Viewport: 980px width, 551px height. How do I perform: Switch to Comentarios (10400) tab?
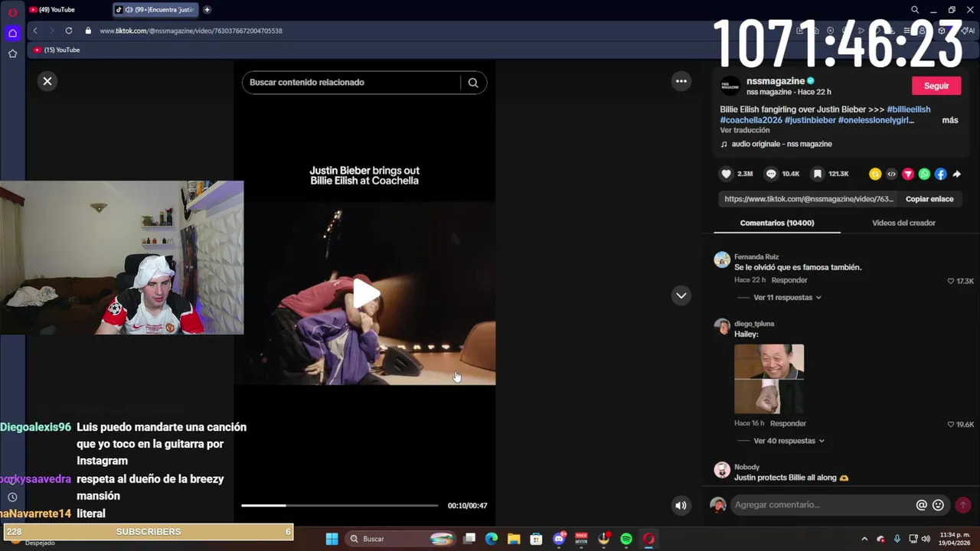coord(777,223)
